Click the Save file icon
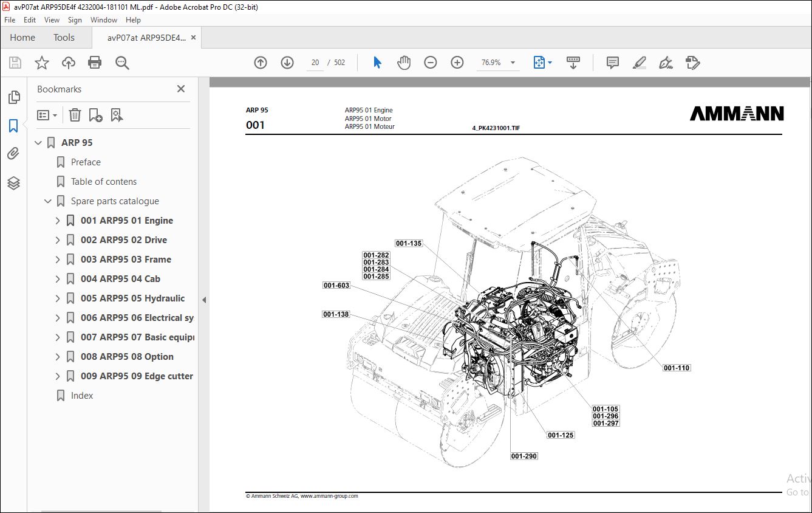 coord(15,63)
